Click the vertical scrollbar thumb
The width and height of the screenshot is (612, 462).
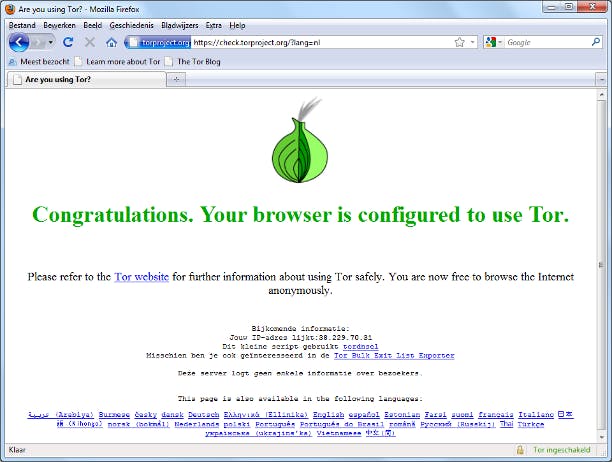[601, 265]
